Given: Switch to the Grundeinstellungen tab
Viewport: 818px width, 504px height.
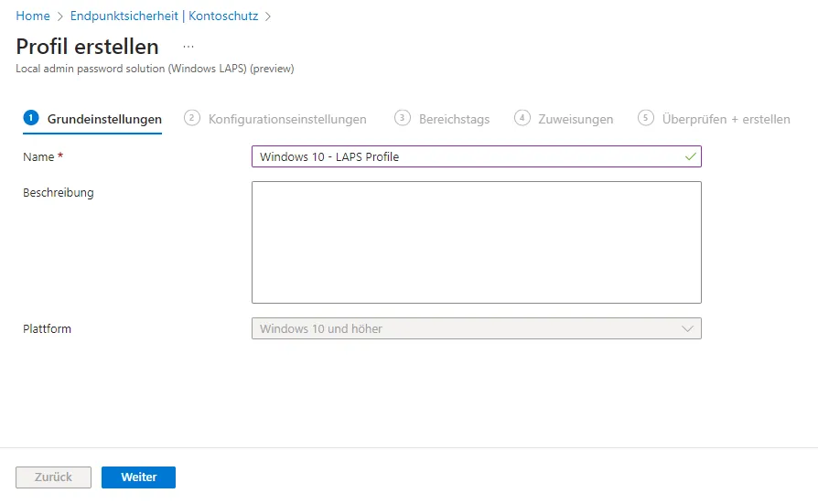Looking at the screenshot, I should (x=104, y=119).
